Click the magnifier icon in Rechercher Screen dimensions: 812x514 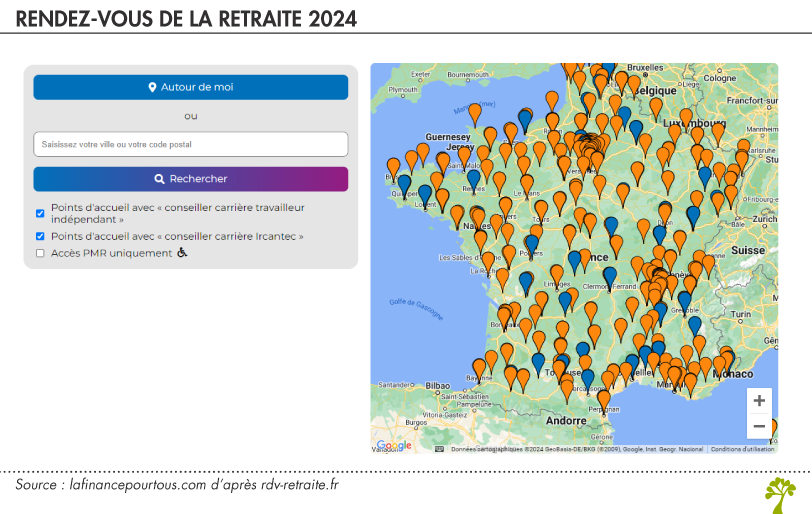click(160, 179)
